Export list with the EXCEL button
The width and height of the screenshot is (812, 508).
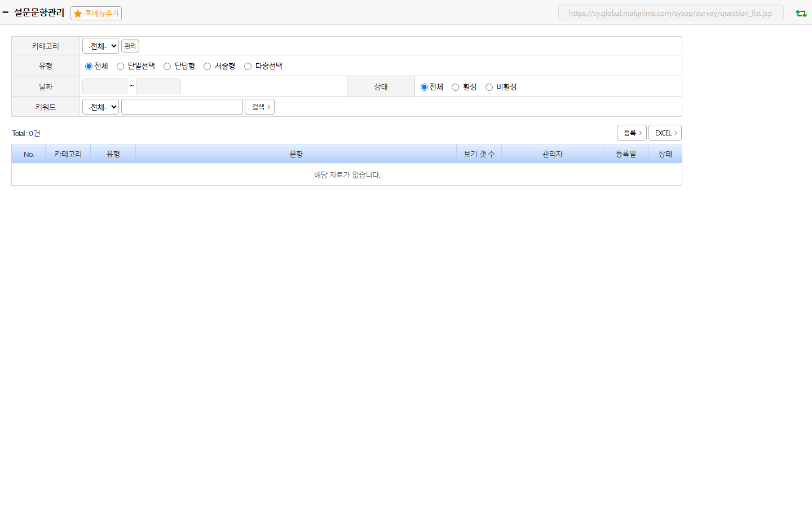pyautogui.click(x=665, y=133)
